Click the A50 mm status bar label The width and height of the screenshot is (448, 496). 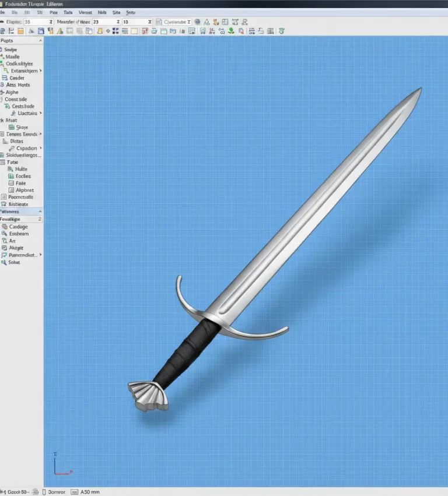pyautogui.click(x=91, y=491)
